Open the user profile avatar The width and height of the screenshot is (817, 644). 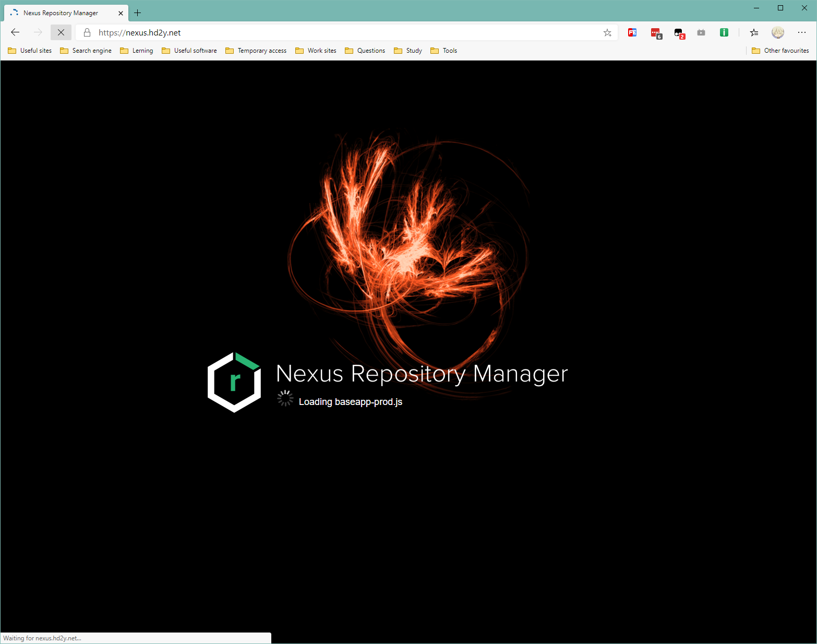pyautogui.click(x=778, y=32)
